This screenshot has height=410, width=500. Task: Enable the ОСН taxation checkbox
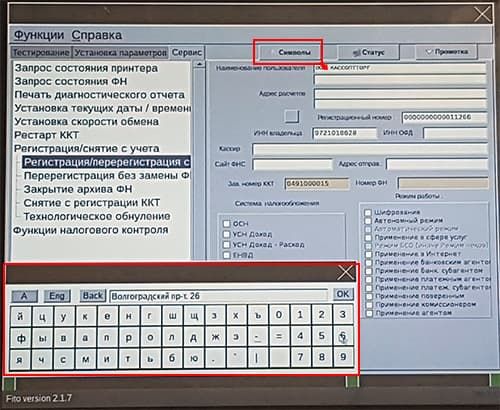226,223
